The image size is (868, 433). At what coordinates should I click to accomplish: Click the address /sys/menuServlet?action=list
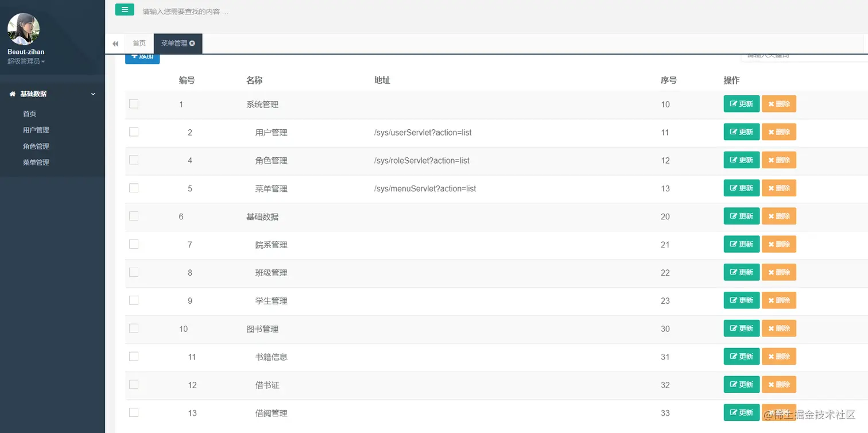click(x=425, y=188)
